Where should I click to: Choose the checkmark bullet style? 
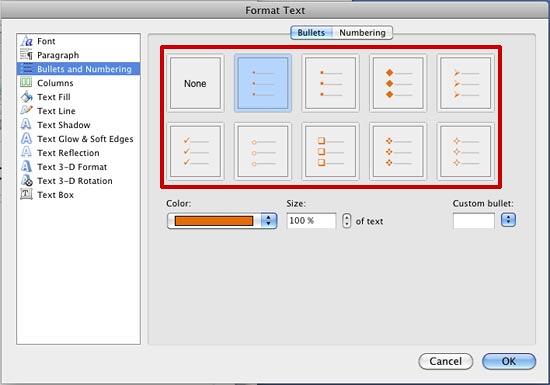[x=195, y=151]
